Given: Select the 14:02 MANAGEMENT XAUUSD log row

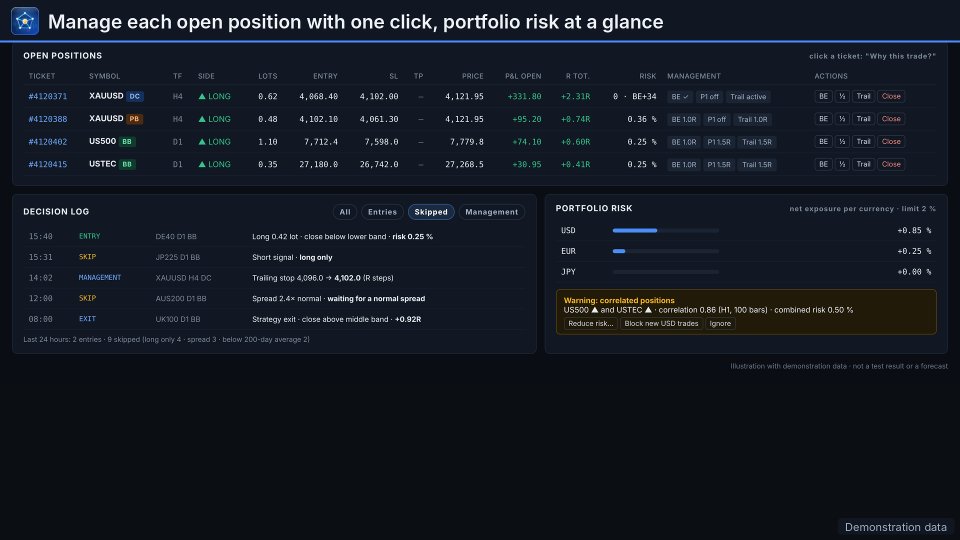Looking at the screenshot, I should (x=275, y=278).
